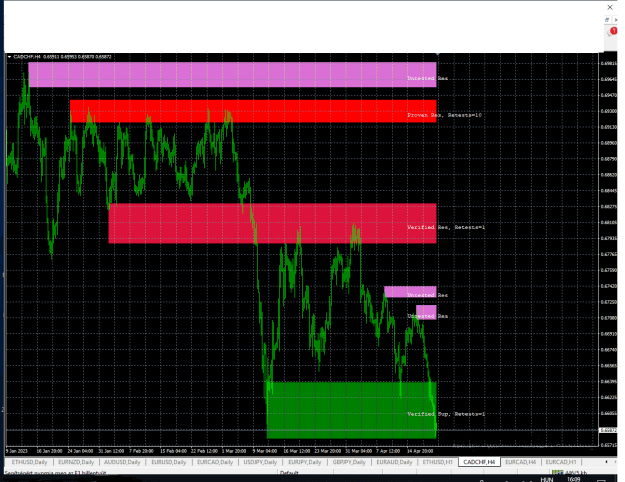Expand the CADCHF,H4 chart title triangle
The width and height of the screenshot is (625, 482).
9,57
